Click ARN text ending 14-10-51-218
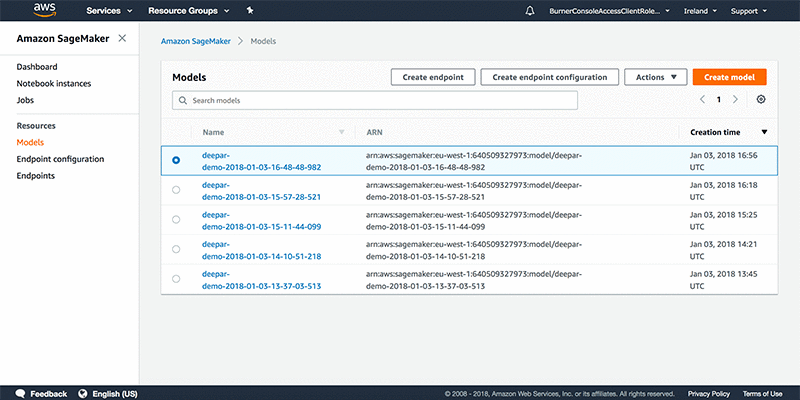The width and height of the screenshot is (800, 400). coord(474,249)
